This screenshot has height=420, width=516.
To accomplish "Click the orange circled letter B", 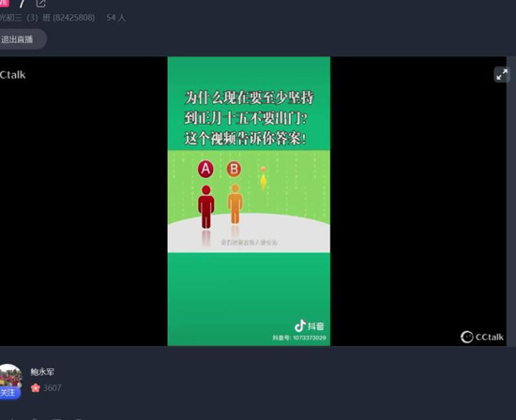I will (234, 170).
